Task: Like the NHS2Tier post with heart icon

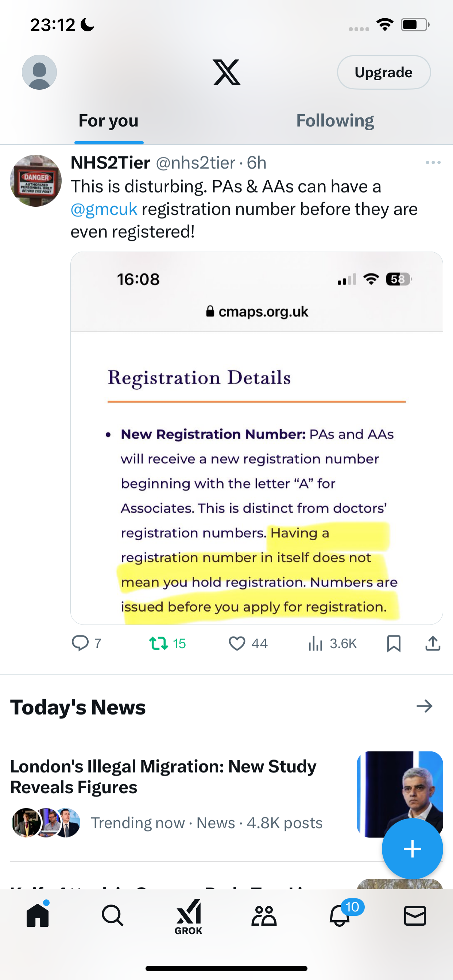Action: click(237, 643)
